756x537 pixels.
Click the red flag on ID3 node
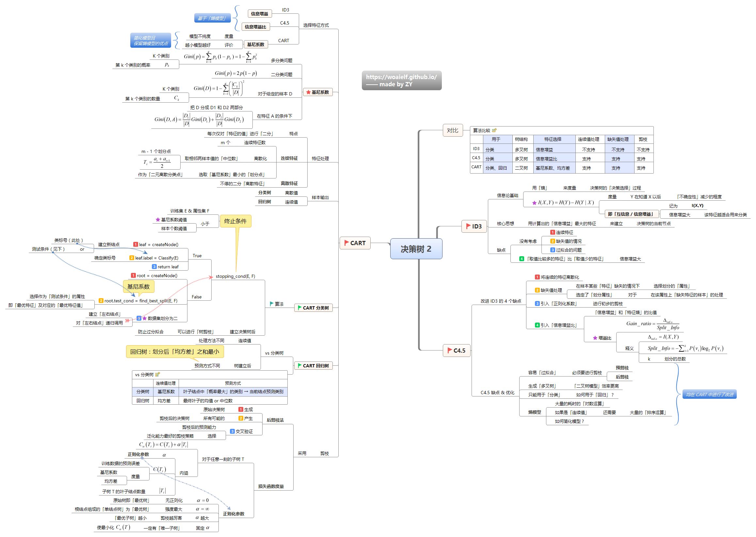tap(468, 226)
